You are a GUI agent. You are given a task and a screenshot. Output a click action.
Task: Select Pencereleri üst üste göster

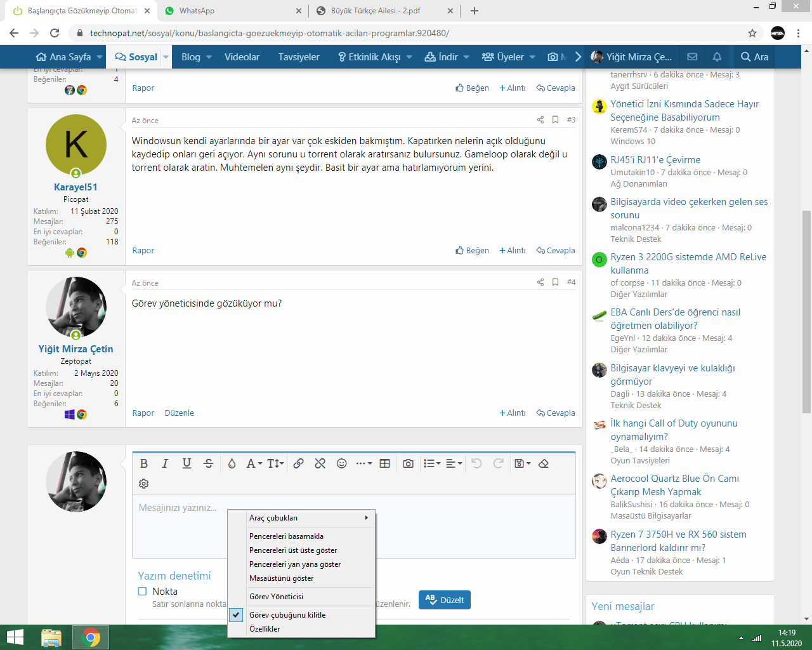tap(301, 550)
